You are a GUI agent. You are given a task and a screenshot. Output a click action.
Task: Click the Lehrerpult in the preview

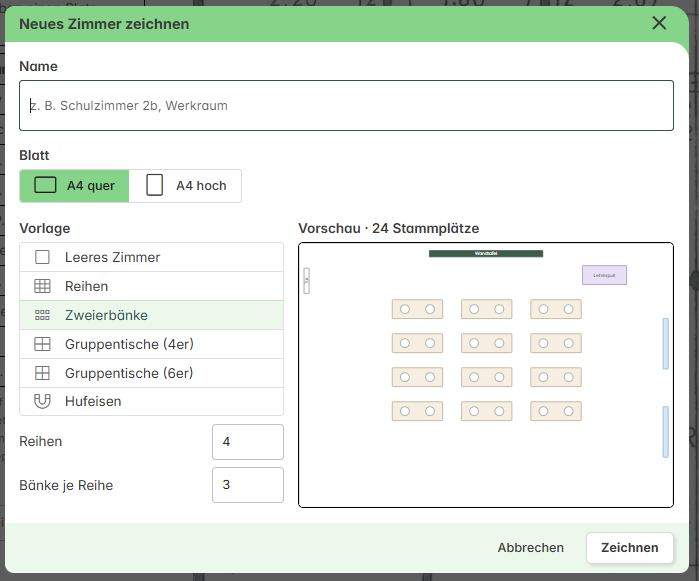click(604, 275)
